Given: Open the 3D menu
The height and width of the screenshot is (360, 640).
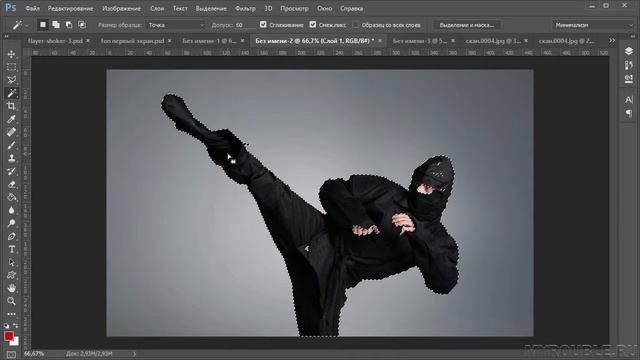Looking at the screenshot, I should [x=268, y=8].
